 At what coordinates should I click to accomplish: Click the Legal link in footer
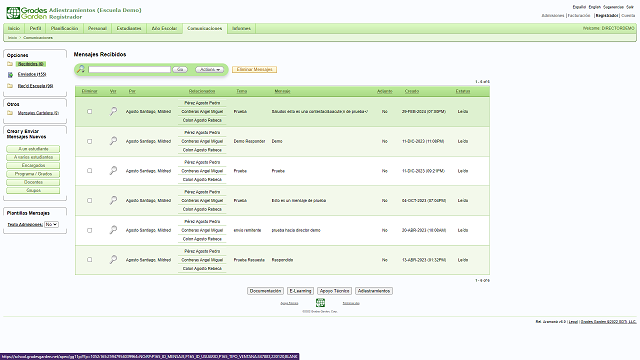coord(573,322)
